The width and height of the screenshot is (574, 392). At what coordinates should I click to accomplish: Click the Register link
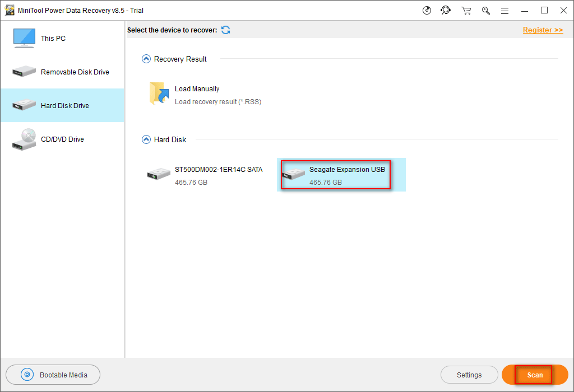pyautogui.click(x=543, y=30)
